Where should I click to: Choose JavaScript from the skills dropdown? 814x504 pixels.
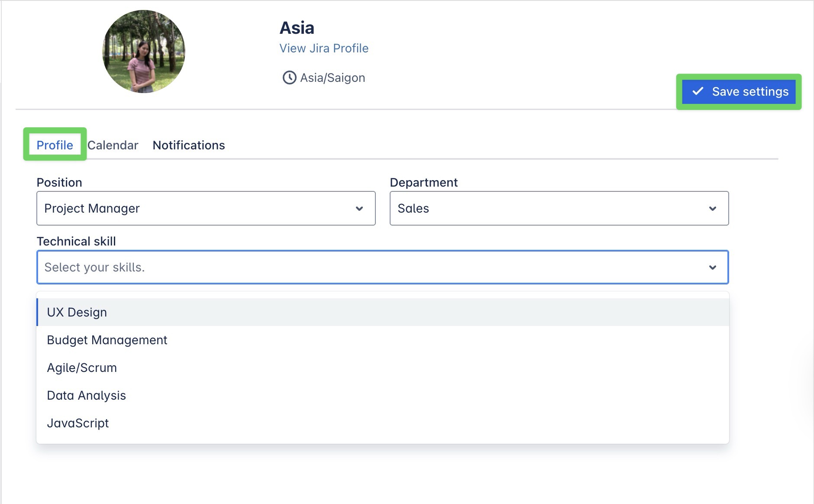point(78,423)
